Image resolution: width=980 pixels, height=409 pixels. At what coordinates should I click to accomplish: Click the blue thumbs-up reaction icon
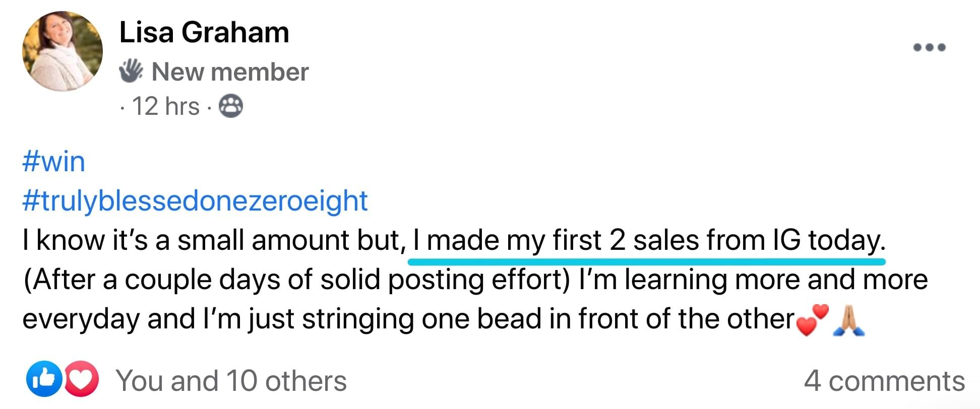pos(44,379)
